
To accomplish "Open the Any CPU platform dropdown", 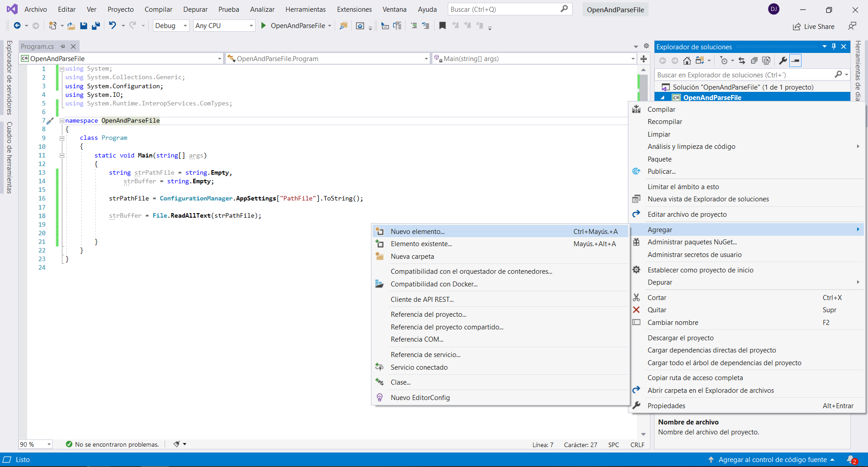I will (x=224, y=26).
